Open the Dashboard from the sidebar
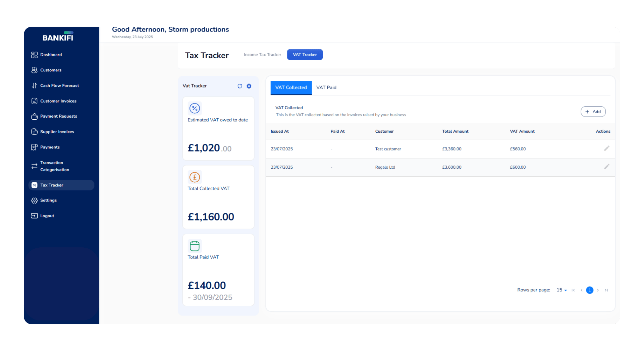 51,55
